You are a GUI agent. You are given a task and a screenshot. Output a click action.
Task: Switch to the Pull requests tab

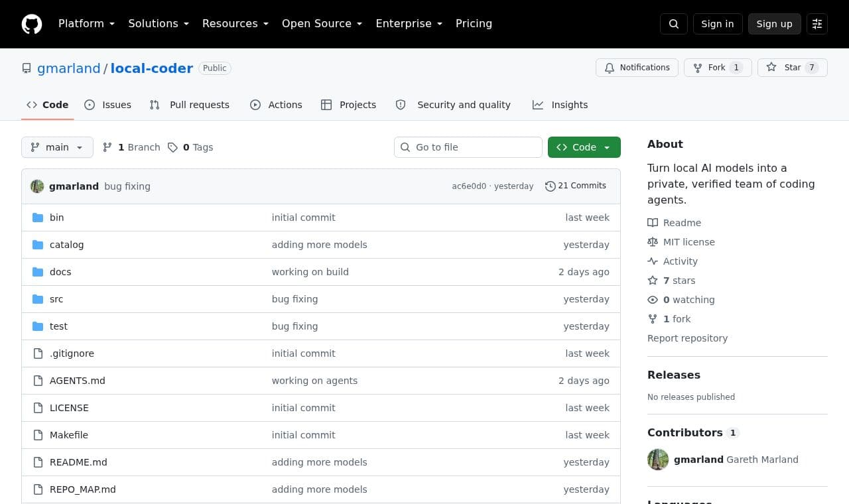[x=190, y=105]
